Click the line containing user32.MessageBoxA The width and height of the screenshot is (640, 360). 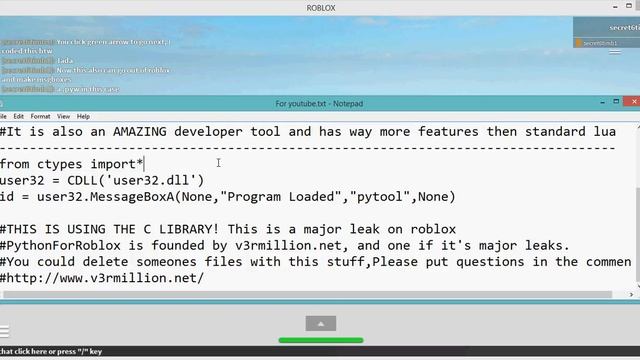pyautogui.click(x=227, y=197)
